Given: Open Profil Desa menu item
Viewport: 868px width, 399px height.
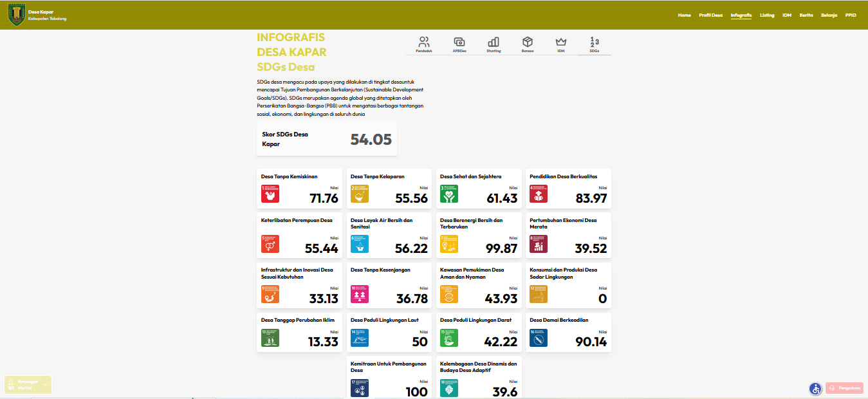Looking at the screenshot, I should 710,15.
